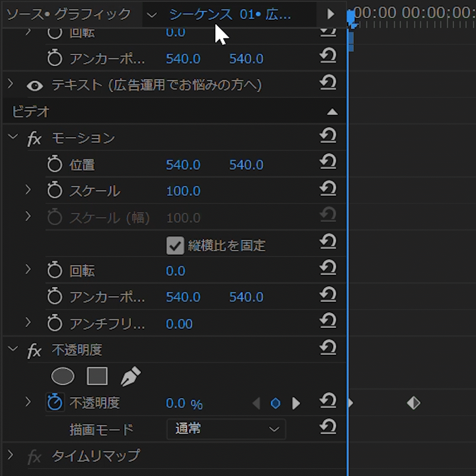Click the add/remove keyframe diamond for 不透明度

[275, 403]
